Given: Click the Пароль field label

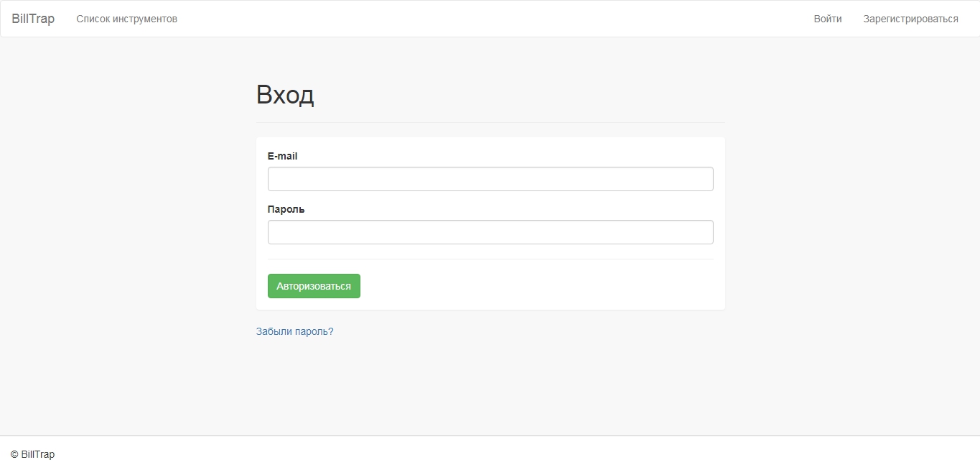Looking at the screenshot, I should (x=286, y=209).
